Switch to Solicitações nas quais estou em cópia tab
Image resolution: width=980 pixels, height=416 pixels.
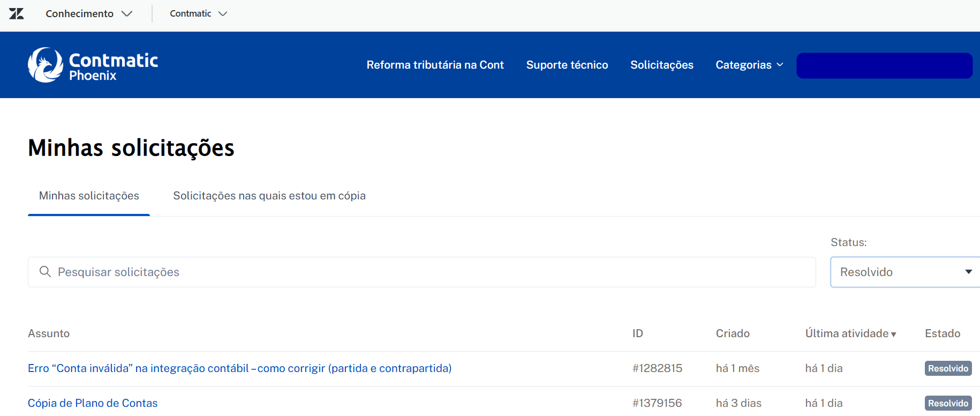[x=269, y=196]
